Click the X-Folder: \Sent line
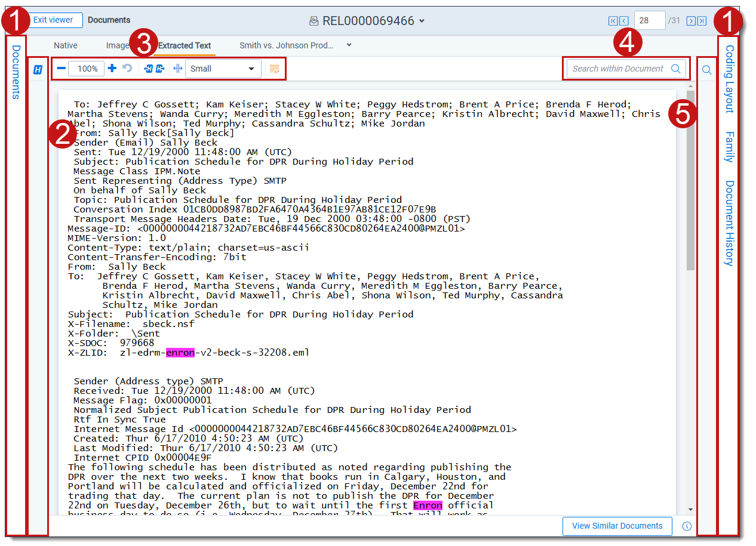Screen dimensions: 756x546 (113, 334)
